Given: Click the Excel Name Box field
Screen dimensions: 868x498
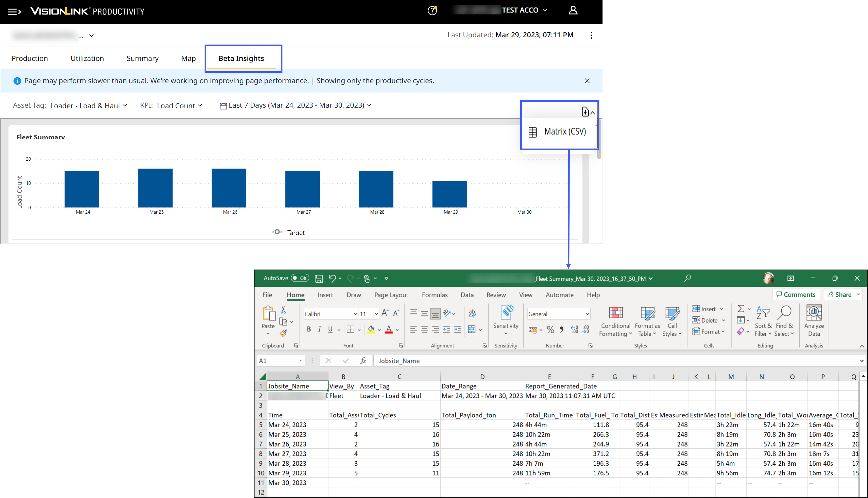Looking at the screenshot, I should pyautogui.click(x=278, y=361).
